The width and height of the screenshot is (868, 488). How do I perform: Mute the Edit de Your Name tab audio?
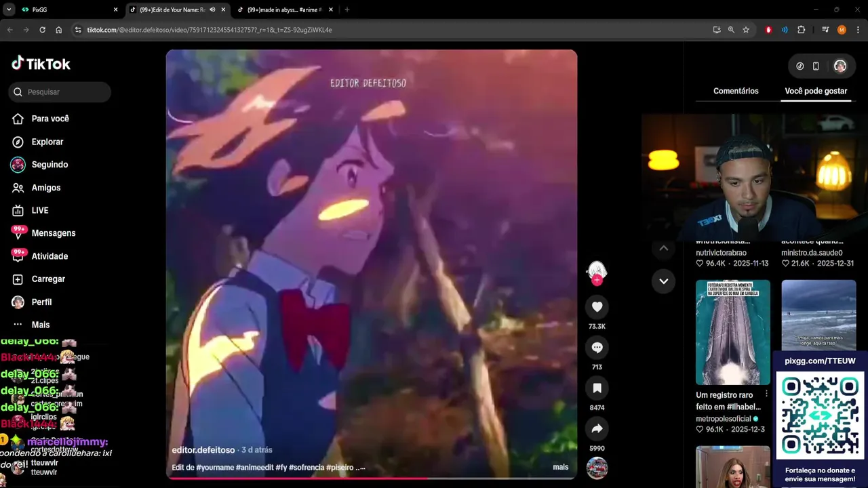[x=212, y=9]
